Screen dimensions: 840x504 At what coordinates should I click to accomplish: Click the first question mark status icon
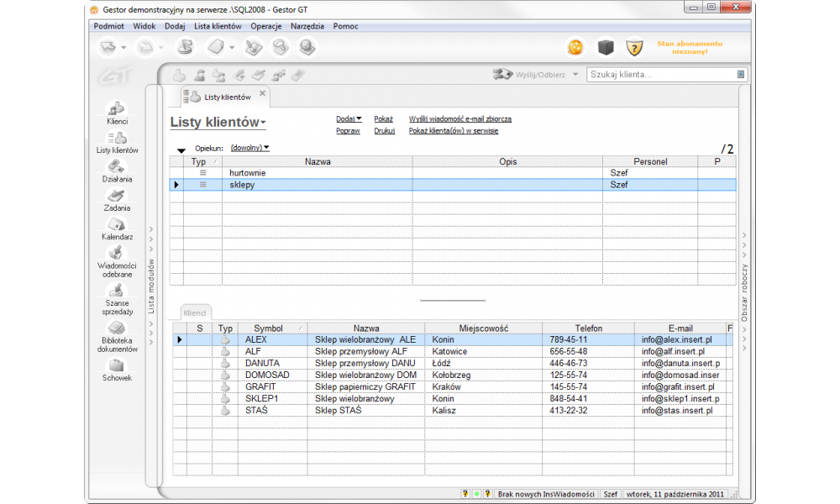pyautogui.click(x=465, y=494)
